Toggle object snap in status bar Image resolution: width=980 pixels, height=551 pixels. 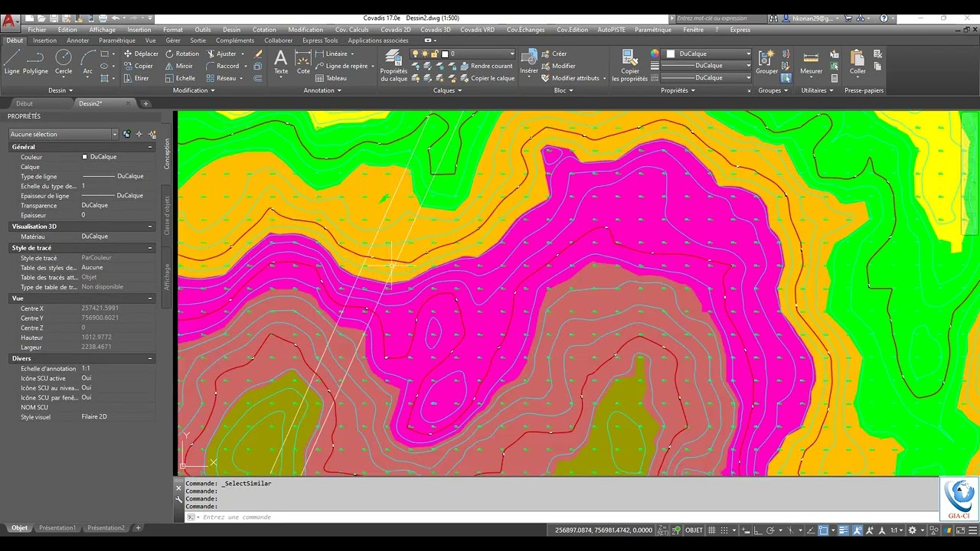(x=824, y=530)
